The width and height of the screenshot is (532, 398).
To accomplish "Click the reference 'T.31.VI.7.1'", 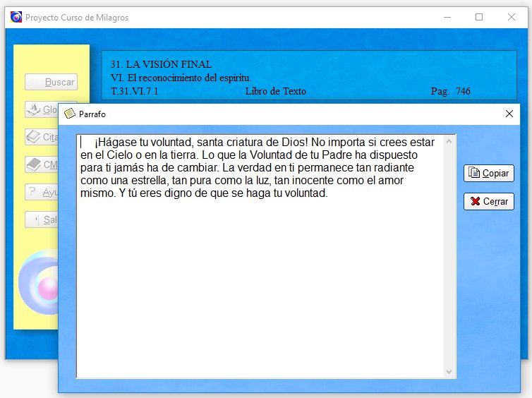I will 134,91.
